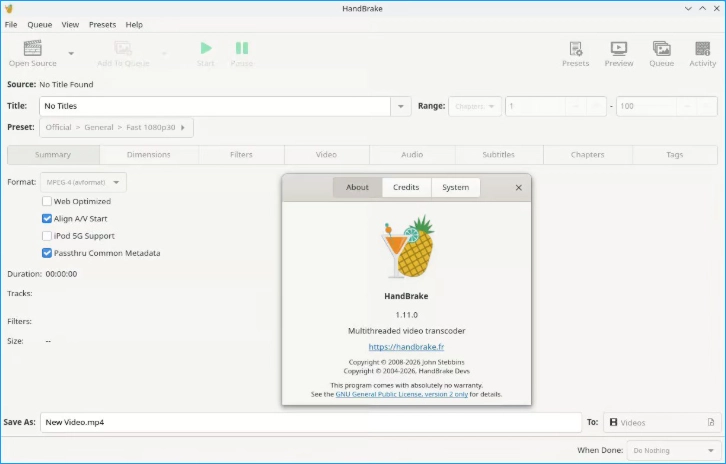Open the Range Chapters dropdown
Image resolution: width=726 pixels, height=464 pixels.
point(475,107)
